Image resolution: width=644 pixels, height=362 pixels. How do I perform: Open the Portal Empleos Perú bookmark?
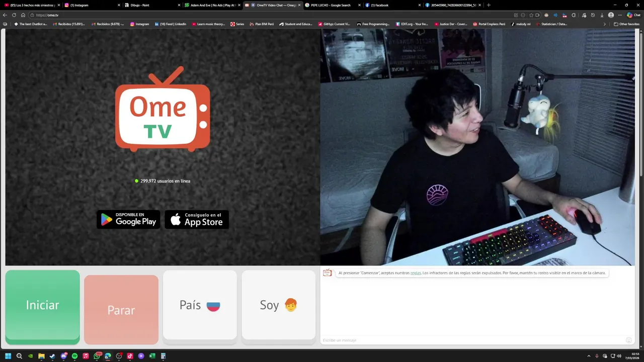489,24
